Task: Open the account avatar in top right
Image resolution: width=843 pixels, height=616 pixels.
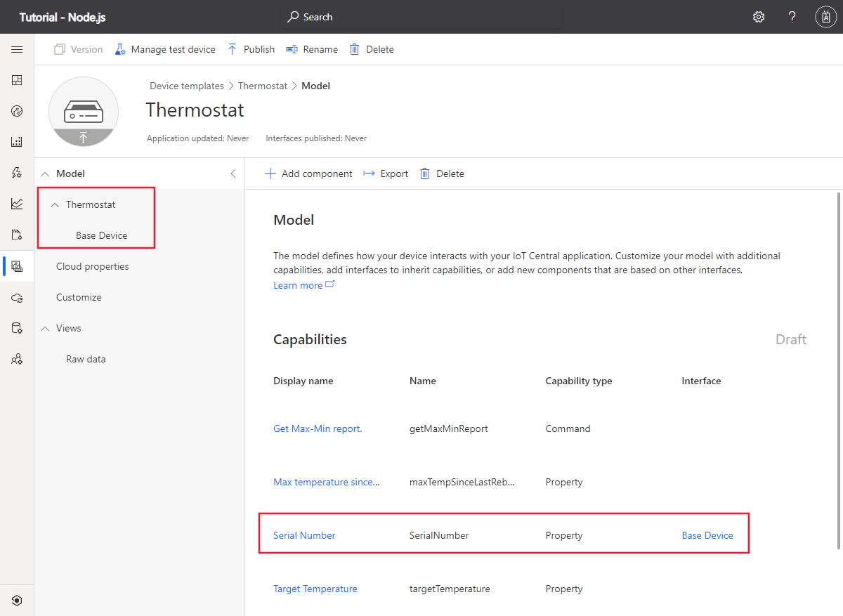Action: coord(825,16)
